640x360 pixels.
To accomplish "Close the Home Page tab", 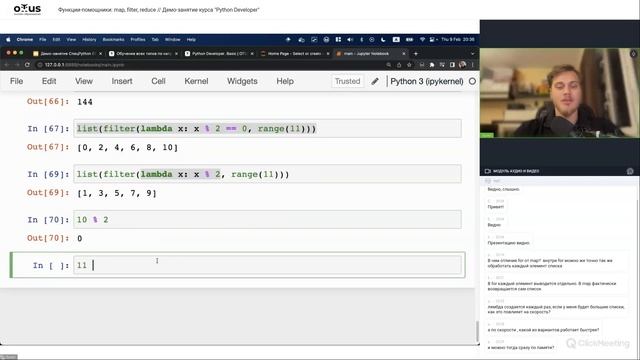I will [328, 53].
